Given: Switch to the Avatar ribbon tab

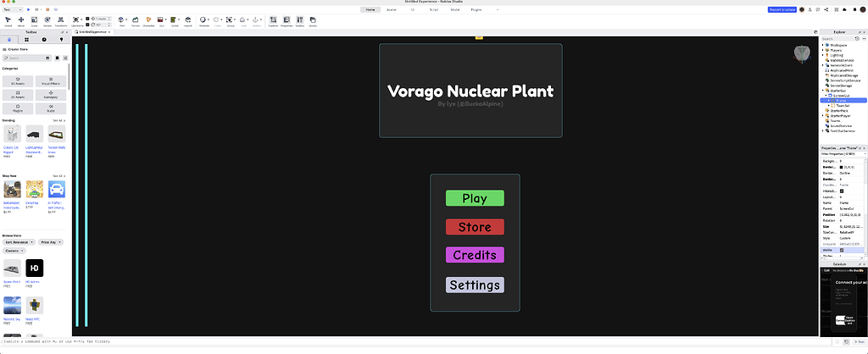Looking at the screenshot, I should [392, 9].
